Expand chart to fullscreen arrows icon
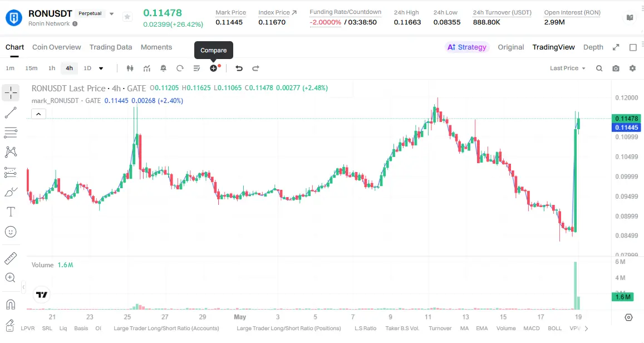 (616, 47)
